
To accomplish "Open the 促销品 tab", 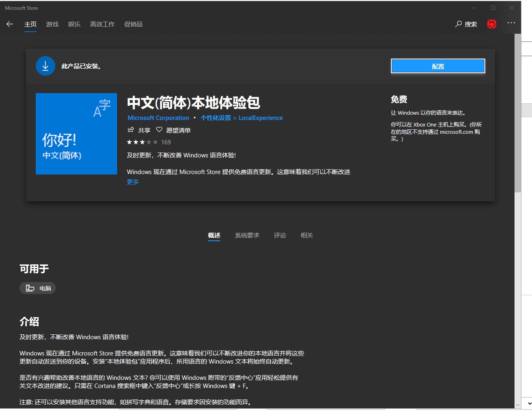I will point(133,24).
